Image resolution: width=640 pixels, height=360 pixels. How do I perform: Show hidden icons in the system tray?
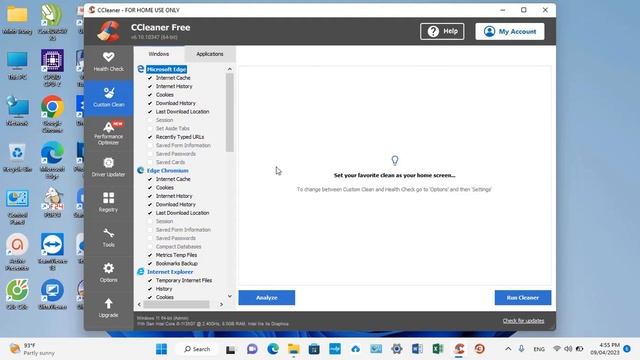tap(508, 349)
